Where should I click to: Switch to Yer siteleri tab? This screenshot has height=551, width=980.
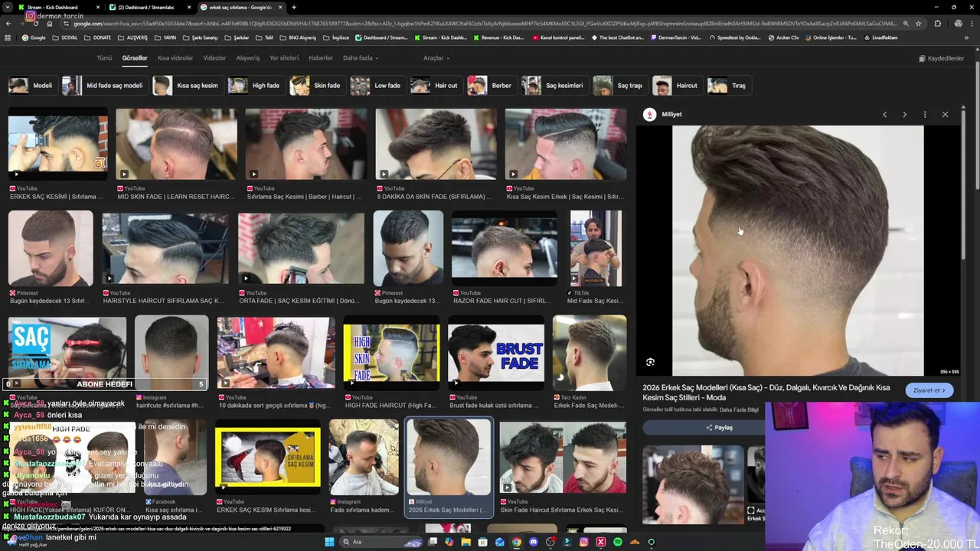click(x=284, y=58)
